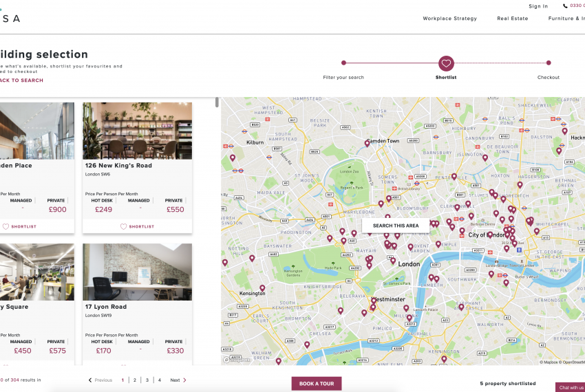Viewport: 585px width, 392px height.
Task: Open 17 Lyon Road photo
Action: point(137,272)
